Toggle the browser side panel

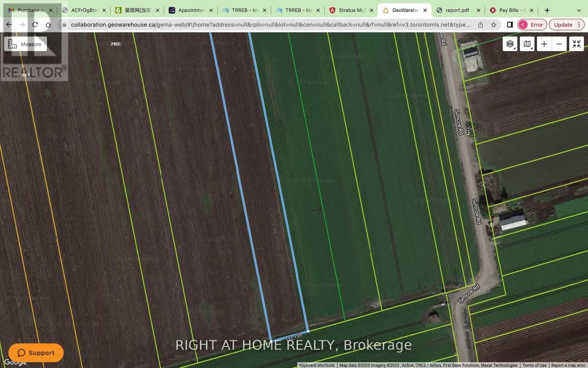tap(510, 25)
